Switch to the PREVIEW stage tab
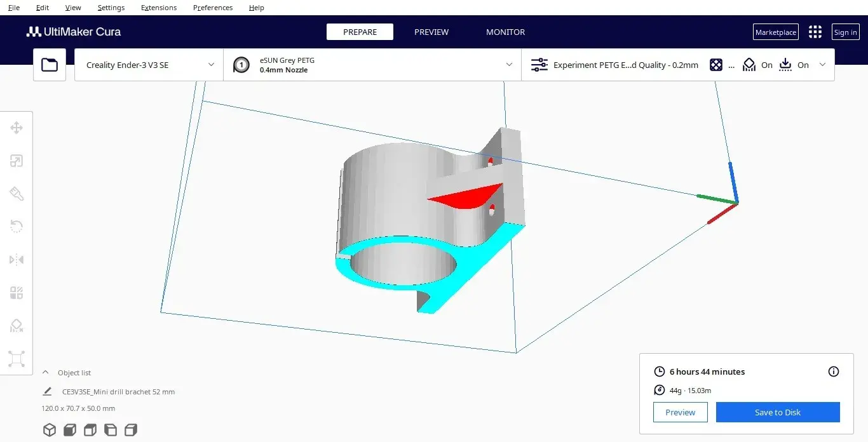This screenshot has width=868, height=442. point(431,32)
